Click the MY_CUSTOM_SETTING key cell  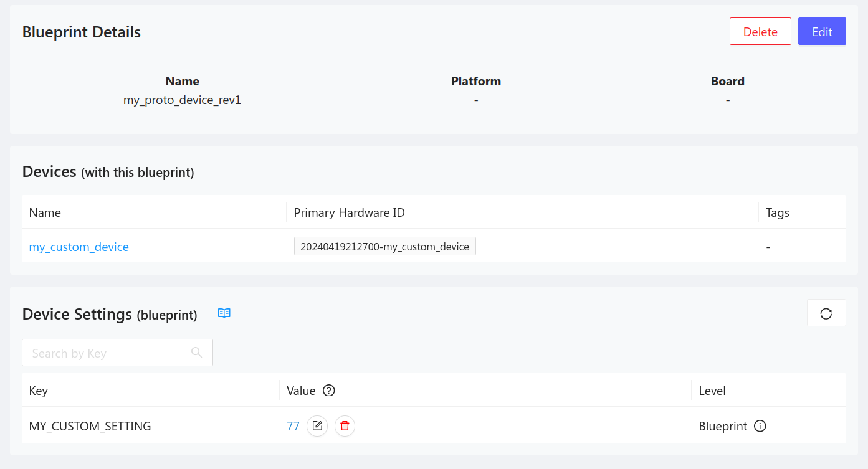[90, 426]
